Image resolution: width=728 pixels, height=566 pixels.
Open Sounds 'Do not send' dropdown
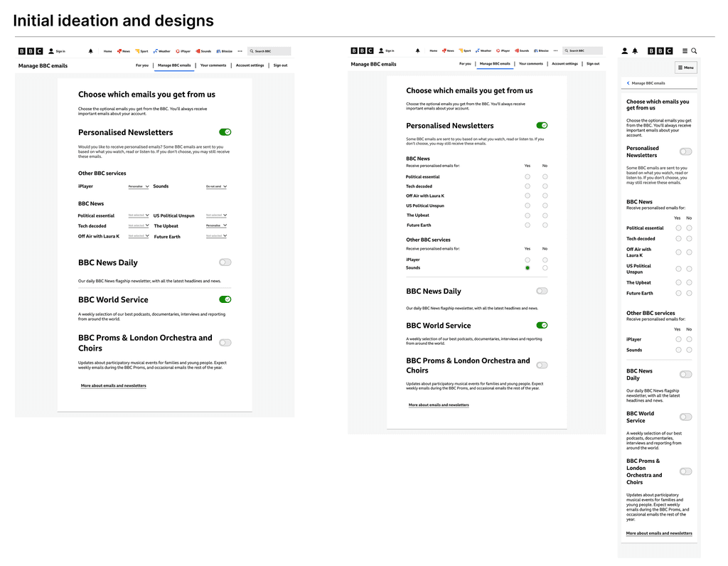coord(216,186)
